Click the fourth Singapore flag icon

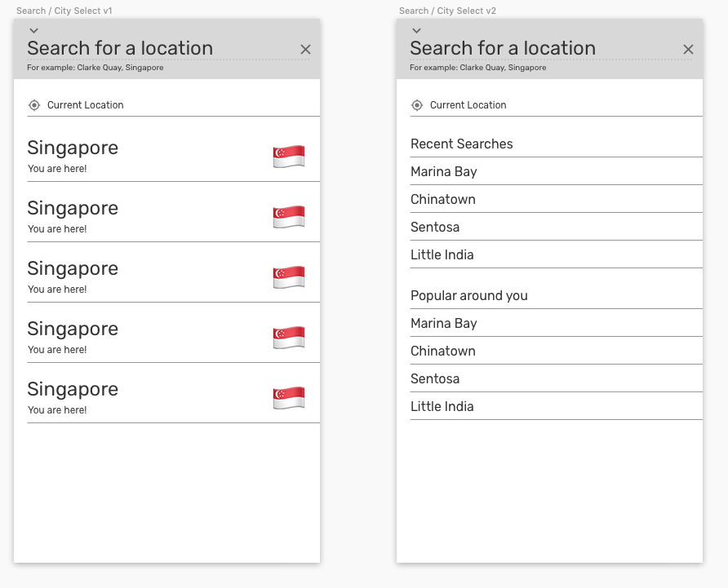pos(289,337)
